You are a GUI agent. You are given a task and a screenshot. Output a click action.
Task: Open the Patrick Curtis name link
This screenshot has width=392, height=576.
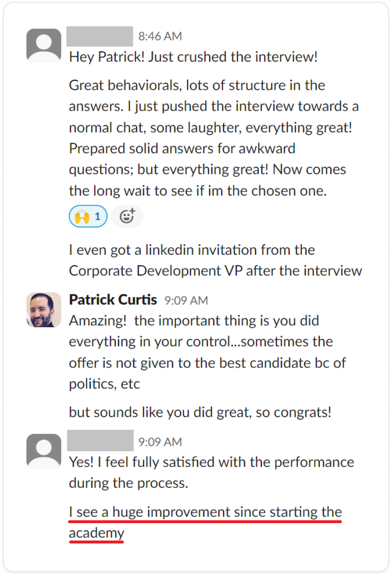click(113, 300)
